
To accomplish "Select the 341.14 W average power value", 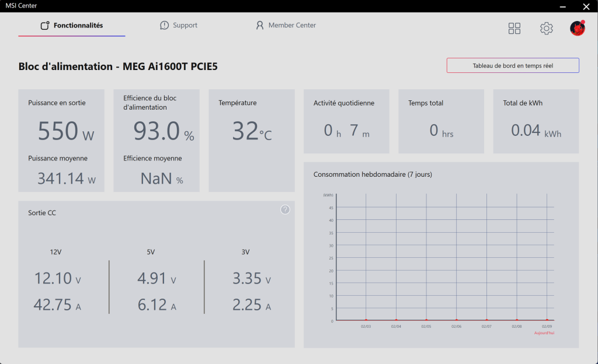I will point(67,178).
